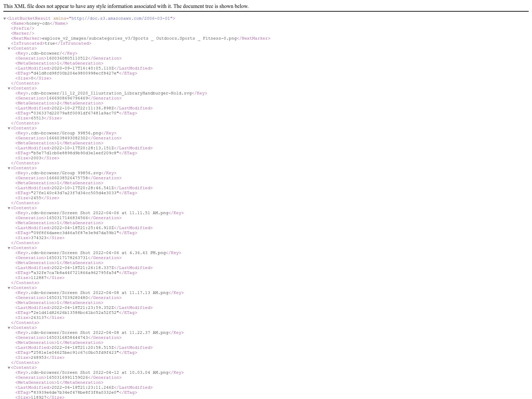This screenshot has height=399, width=532.
Task: Click the Size value 65513
Action: pos(37,118)
